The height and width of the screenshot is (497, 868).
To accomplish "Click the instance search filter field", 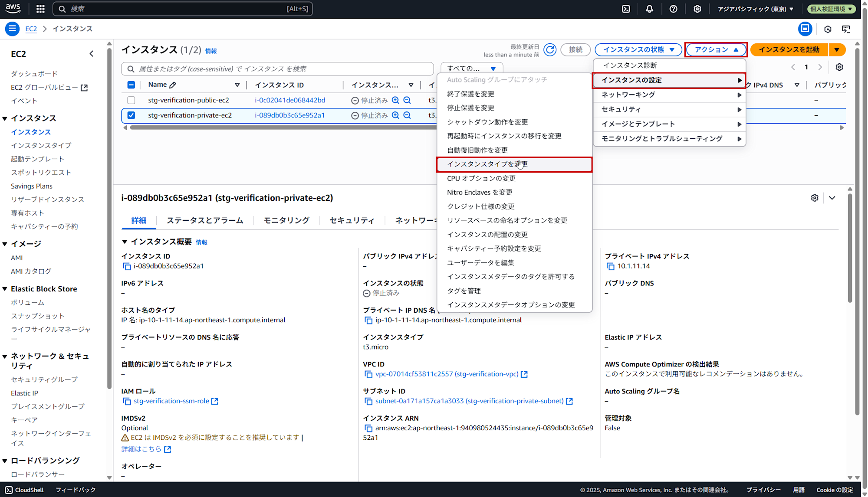I will (278, 69).
